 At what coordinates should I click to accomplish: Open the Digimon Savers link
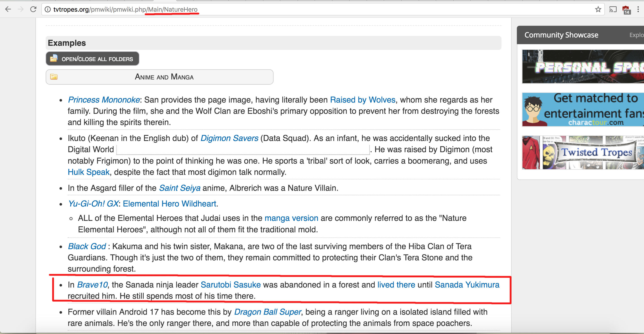pyautogui.click(x=229, y=138)
